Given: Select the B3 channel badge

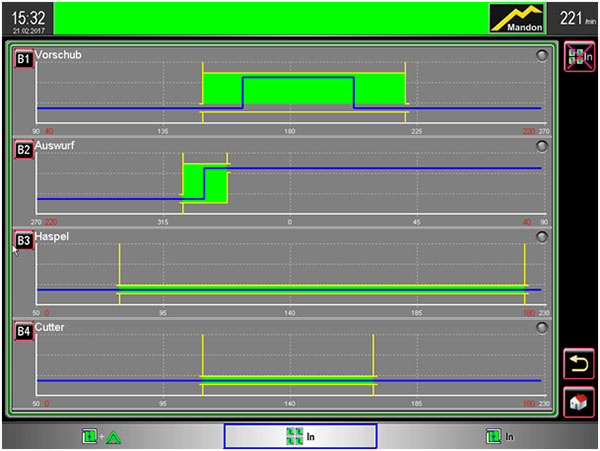Looking at the screenshot, I should point(23,241).
